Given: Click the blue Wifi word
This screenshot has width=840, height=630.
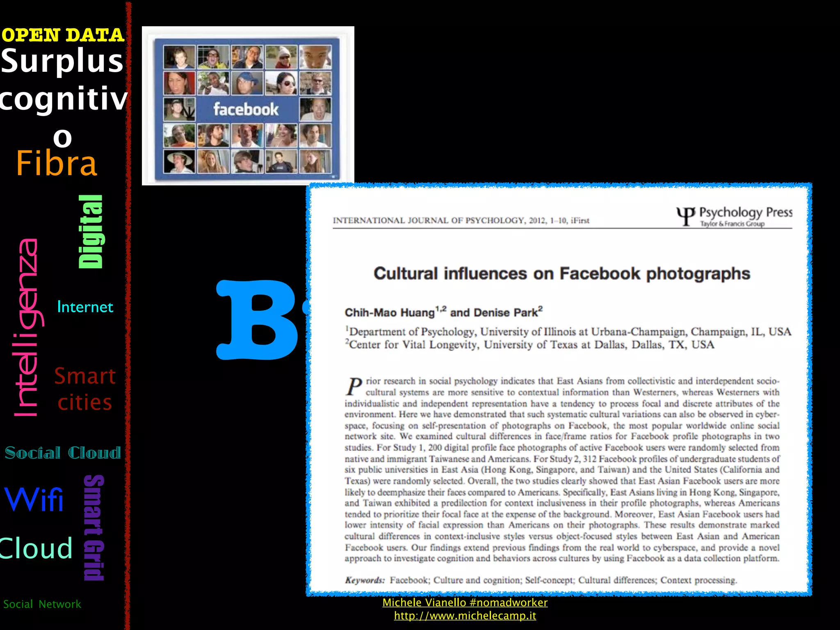Looking at the screenshot, I should point(34,500).
